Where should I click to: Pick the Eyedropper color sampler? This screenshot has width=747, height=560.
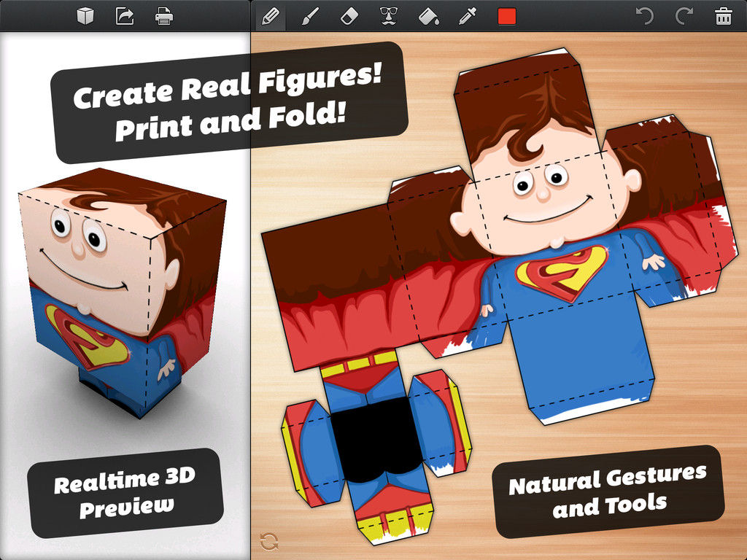tap(467, 16)
